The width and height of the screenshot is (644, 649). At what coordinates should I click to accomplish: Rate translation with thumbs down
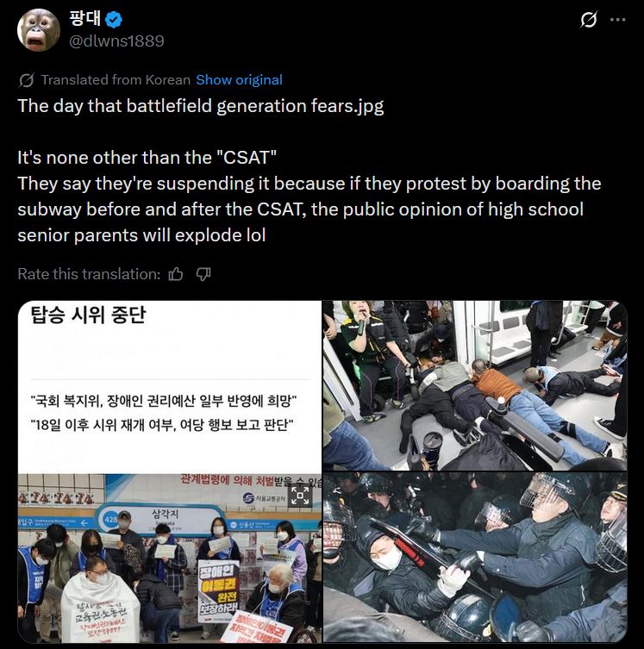[x=203, y=274]
